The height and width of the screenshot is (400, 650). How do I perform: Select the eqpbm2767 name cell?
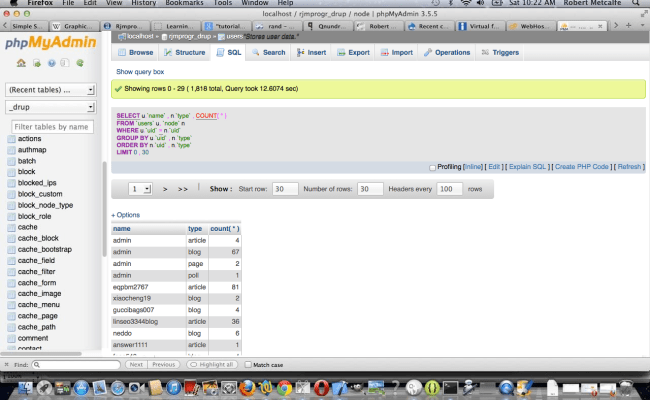point(148,287)
